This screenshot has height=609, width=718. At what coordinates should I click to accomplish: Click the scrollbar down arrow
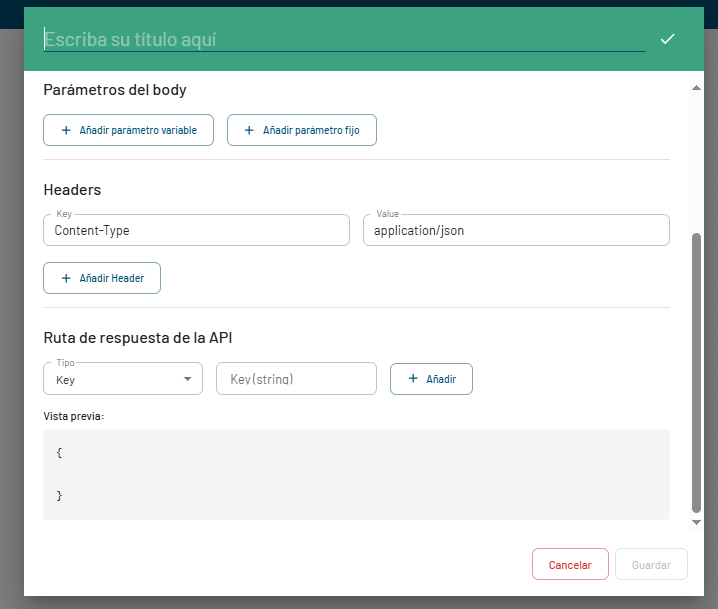[x=697, y=522]
